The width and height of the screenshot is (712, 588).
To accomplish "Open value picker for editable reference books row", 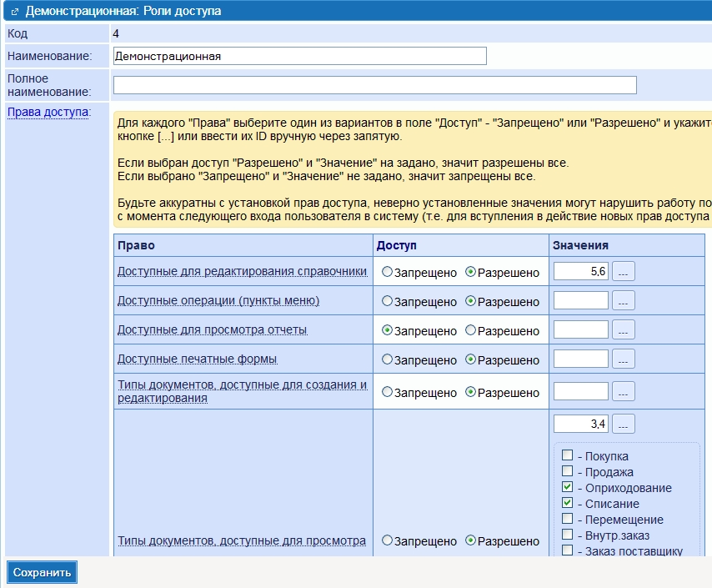I will [623, 271].
